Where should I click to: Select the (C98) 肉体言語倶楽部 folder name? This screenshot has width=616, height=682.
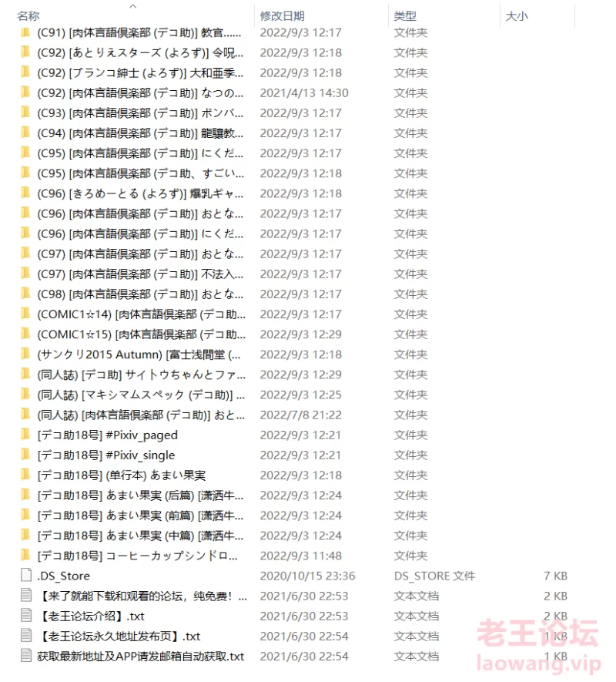click(x=140, y=294)
